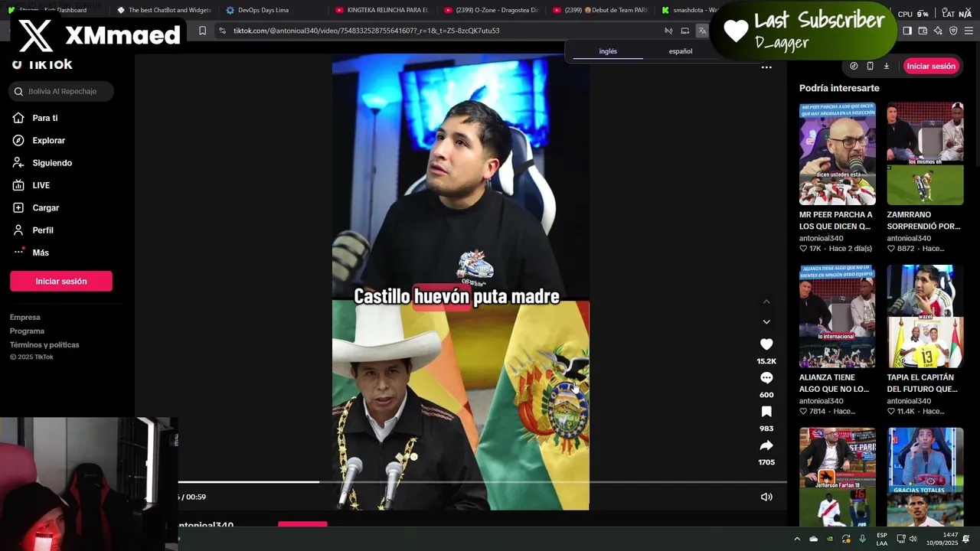The image size is (980, 551).
Task: Go to next video with down chevron
Action: pyautogui.click(x=766, y=321)
